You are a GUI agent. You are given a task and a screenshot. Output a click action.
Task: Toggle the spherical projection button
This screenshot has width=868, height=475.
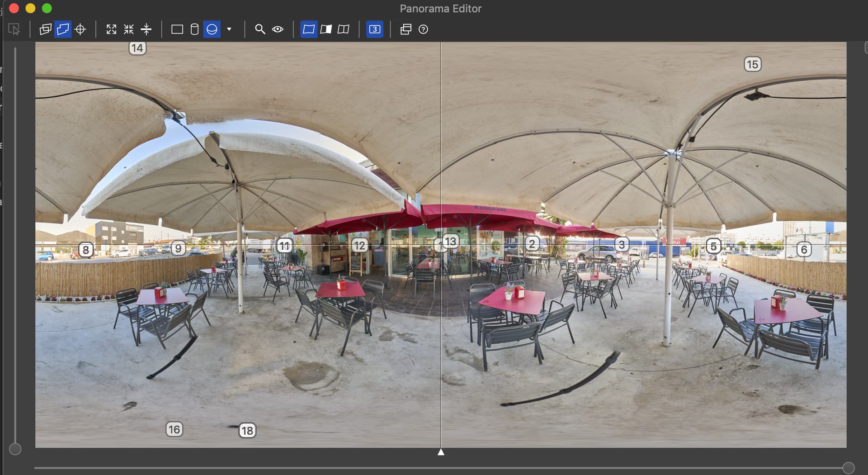[x=212, y=29]
